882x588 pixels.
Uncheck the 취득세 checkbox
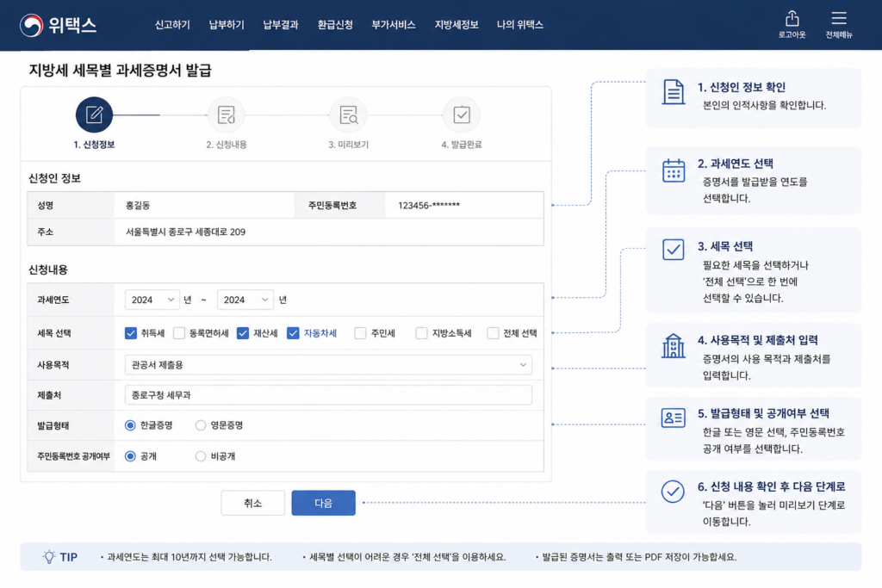pyautogui.click(x=131, y=333)
